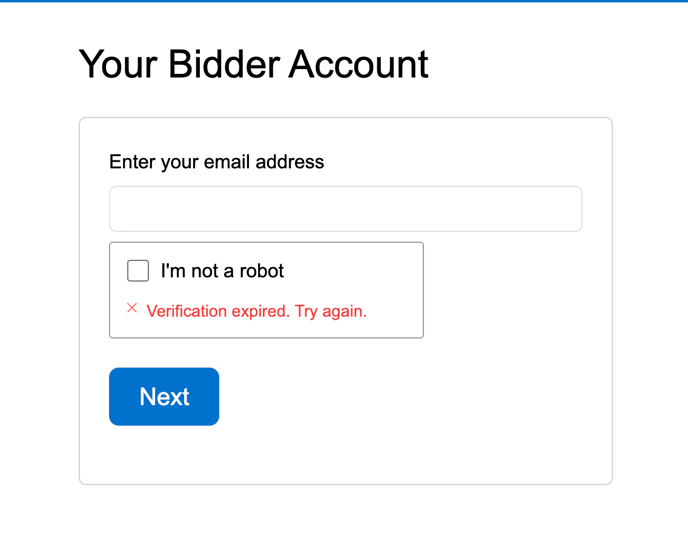Viewport: 688px width, 545px height.
Task: Click the word "robot" in captcha label
Action: 262,271
